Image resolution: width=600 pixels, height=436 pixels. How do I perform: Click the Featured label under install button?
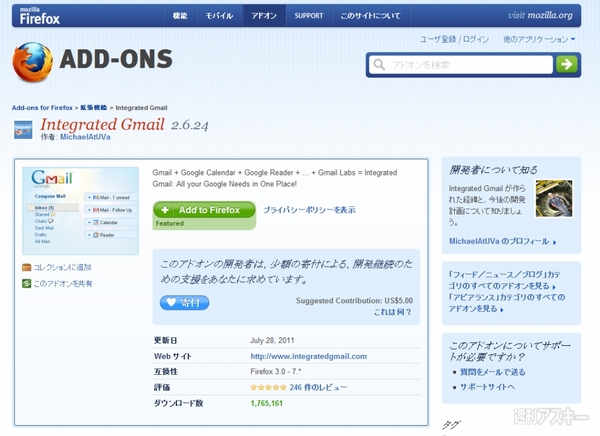[170, 224]
